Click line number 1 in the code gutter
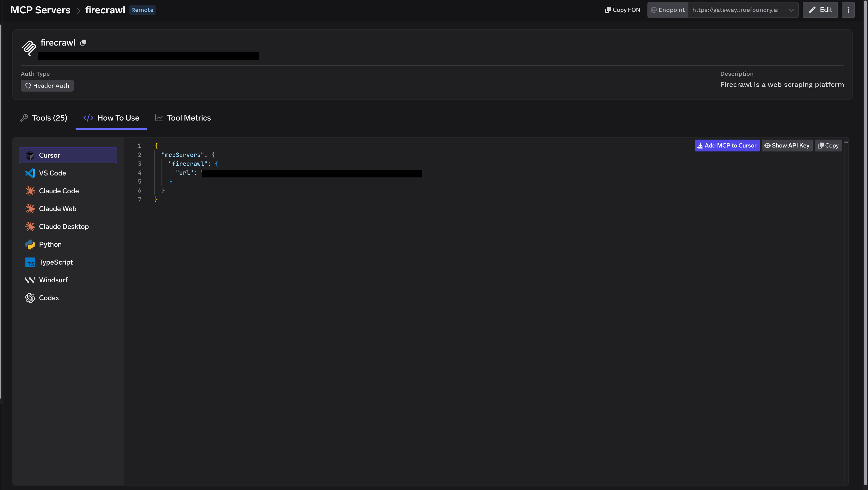Screen dimensions: 868x490 point(139,146)
